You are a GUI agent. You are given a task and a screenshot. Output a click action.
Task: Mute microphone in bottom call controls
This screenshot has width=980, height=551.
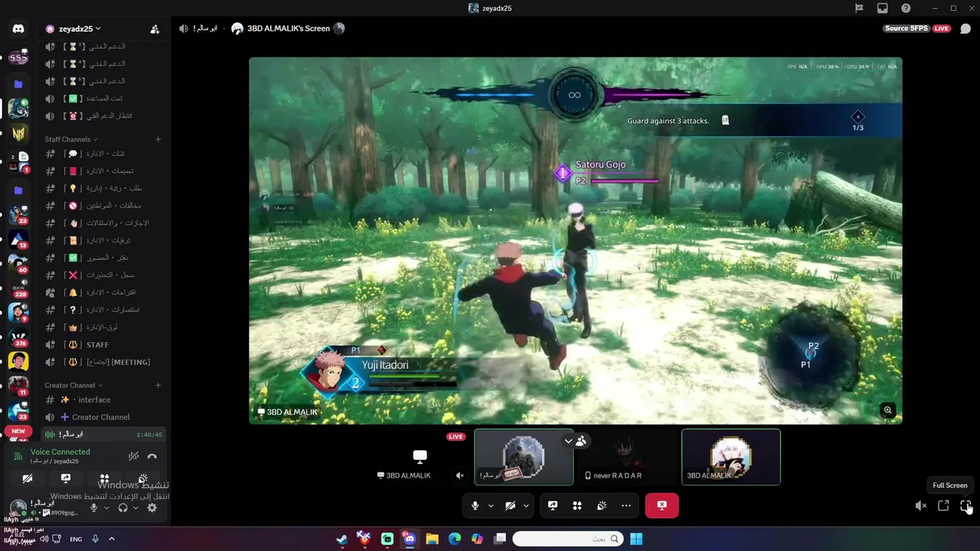coord(475,505)
